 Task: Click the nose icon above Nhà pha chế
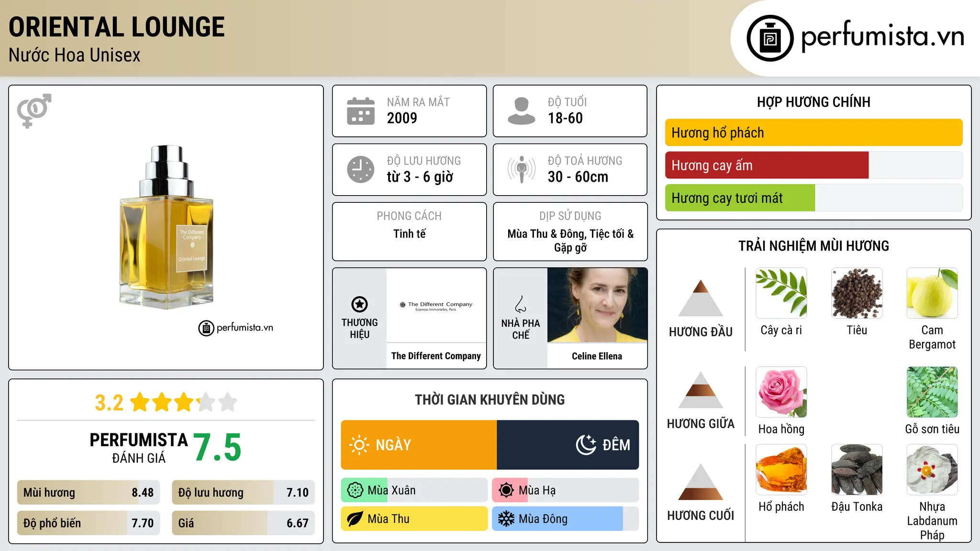[521, 304]
